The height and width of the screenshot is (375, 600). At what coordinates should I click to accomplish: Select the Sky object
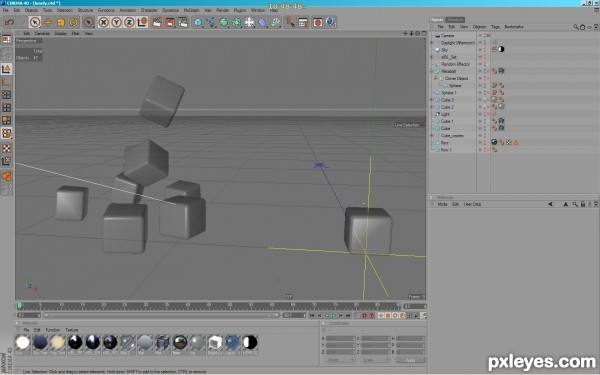coord(444,50)
